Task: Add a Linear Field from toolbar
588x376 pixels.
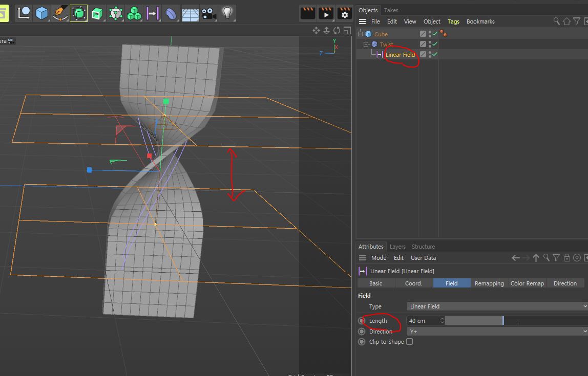Action: [x=153, y=13]
